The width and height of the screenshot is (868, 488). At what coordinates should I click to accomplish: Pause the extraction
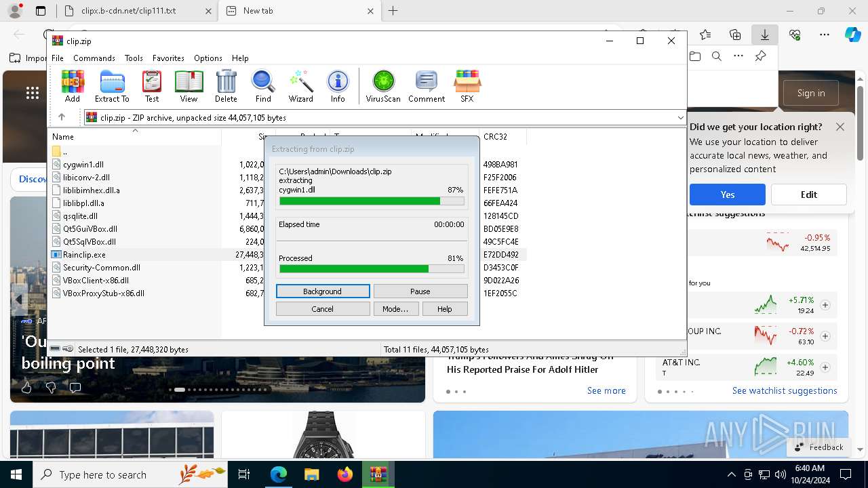tap(420, 291)
